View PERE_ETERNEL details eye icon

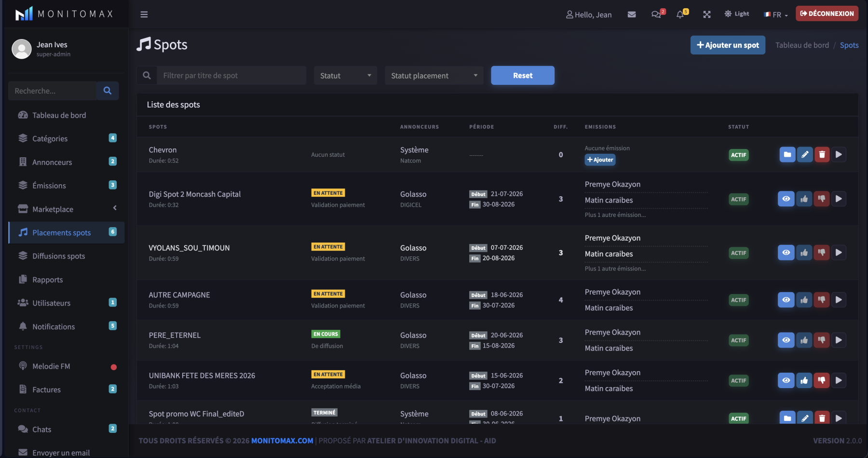[x=786, y=340]
